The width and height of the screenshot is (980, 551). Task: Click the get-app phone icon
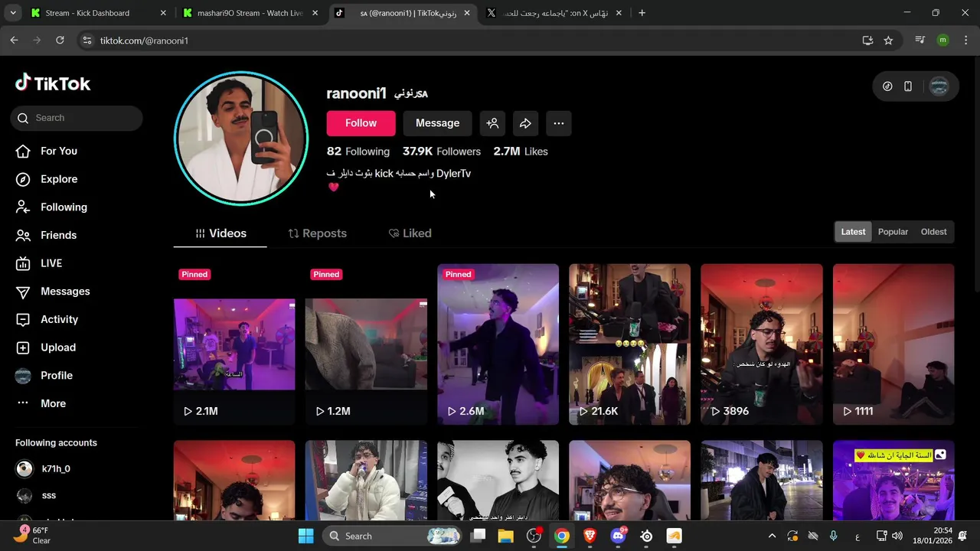(908, 86)
